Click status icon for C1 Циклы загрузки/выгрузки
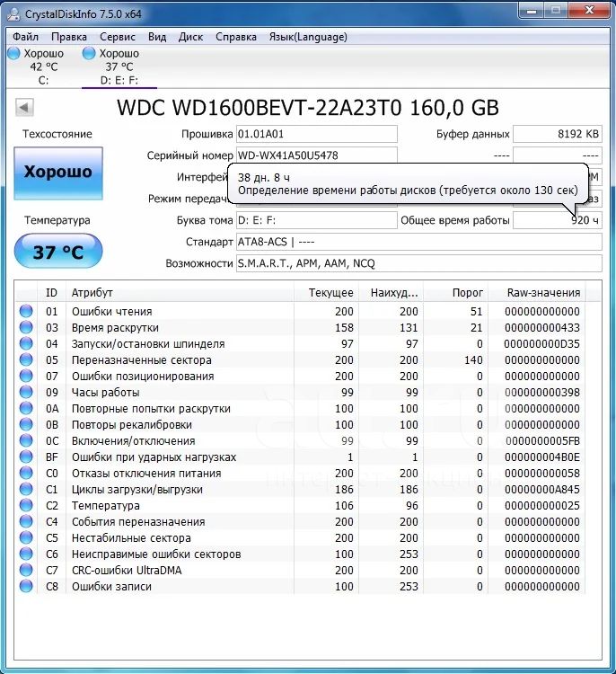This screenshot has width=616, height=674. coord(26,489)
